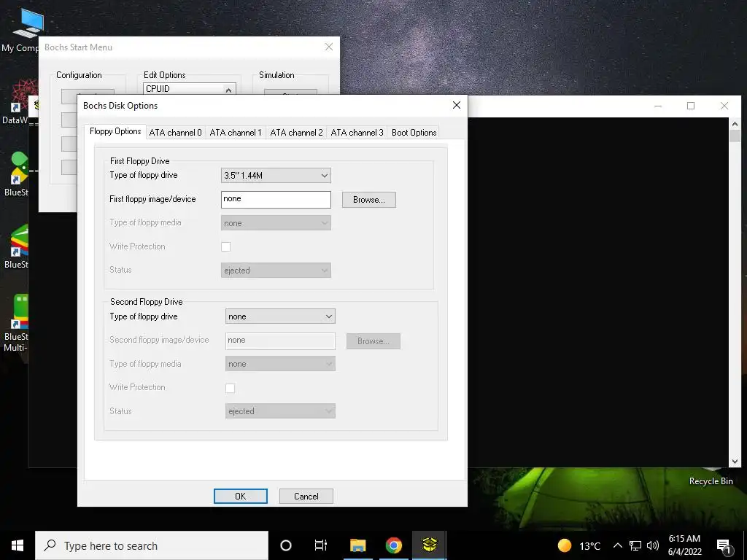Click console window scroll-down arrow
747x560 pixels.
[735, 461]
